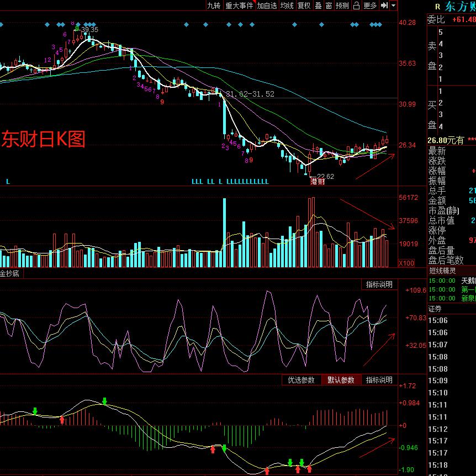This screenshot has width=476, height=476.
Task: Expand the 更多 menu
Action: click(x=370, y=6)
